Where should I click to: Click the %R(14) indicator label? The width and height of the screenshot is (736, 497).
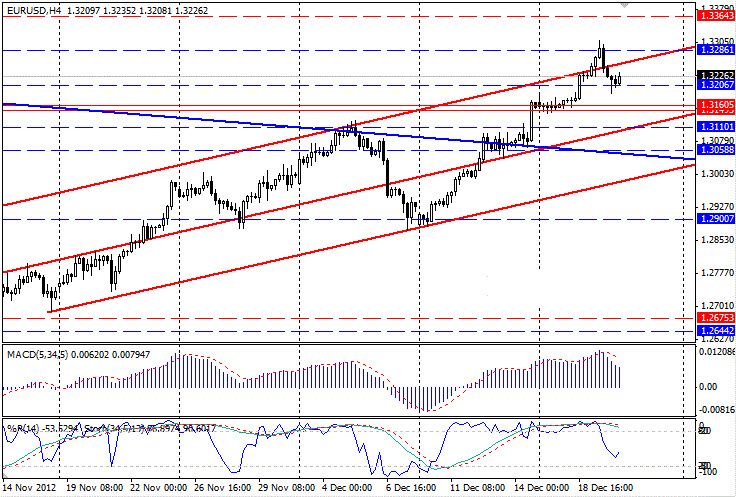click(x=20, y=428)
